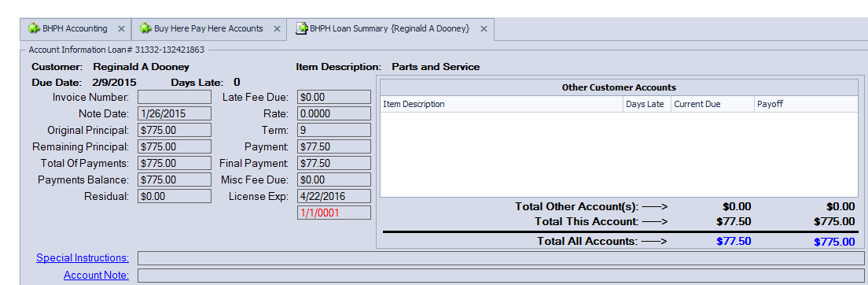
Task: Click Total All Accounts payoff $775.00
Action: [834, 242]
